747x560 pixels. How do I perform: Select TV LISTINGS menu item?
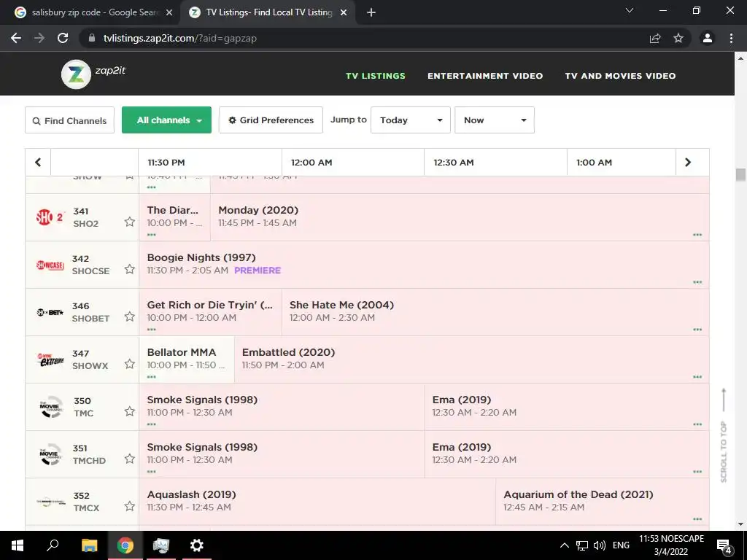(x=376, y=76)
